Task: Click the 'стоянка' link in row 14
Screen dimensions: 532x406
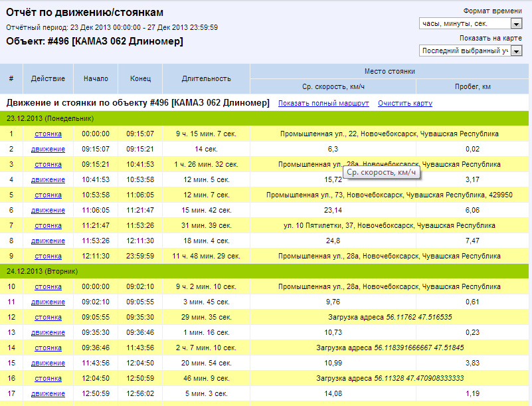Action: [48, 348]
